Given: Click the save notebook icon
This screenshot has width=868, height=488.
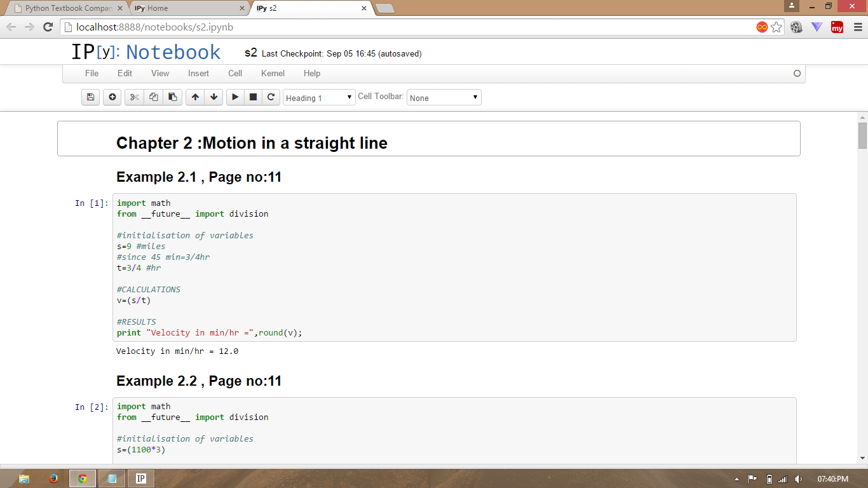Looking at the screenshot, I should [x=90, y=97].
